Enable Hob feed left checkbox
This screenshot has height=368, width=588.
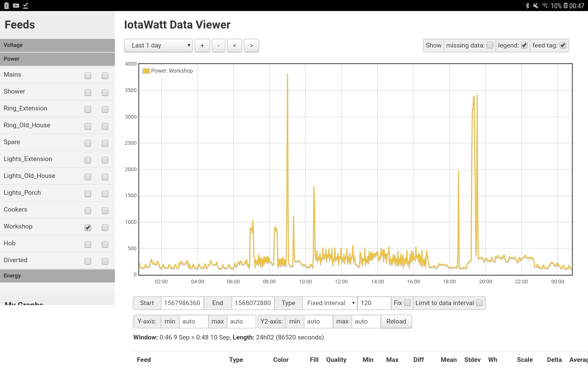(88, 244)
